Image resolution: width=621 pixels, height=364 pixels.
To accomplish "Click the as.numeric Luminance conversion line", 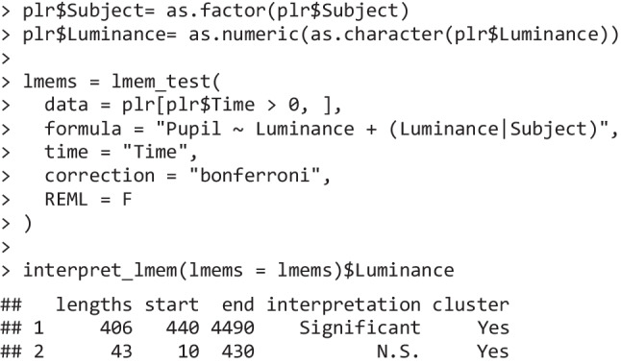I will 320,35.
